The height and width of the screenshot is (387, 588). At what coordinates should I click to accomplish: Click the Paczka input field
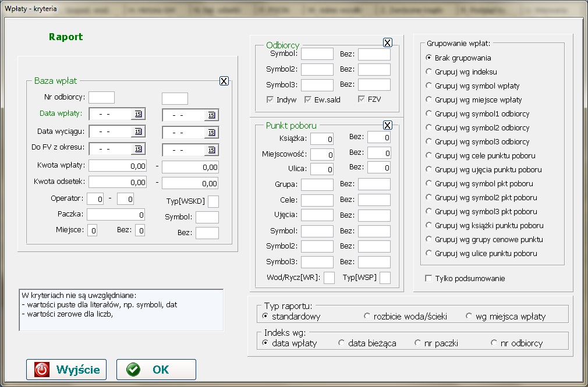(117, 215)
